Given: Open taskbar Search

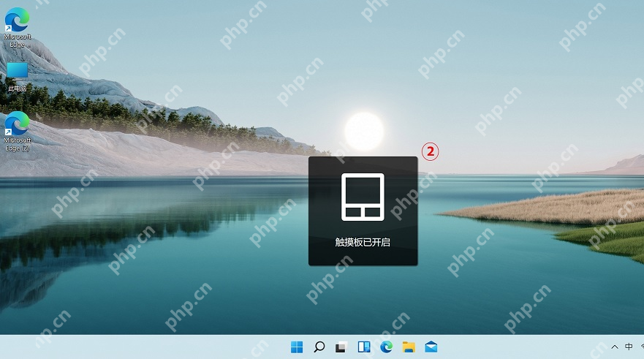Looking at the screenshot, I should click(x=319, y=347).
